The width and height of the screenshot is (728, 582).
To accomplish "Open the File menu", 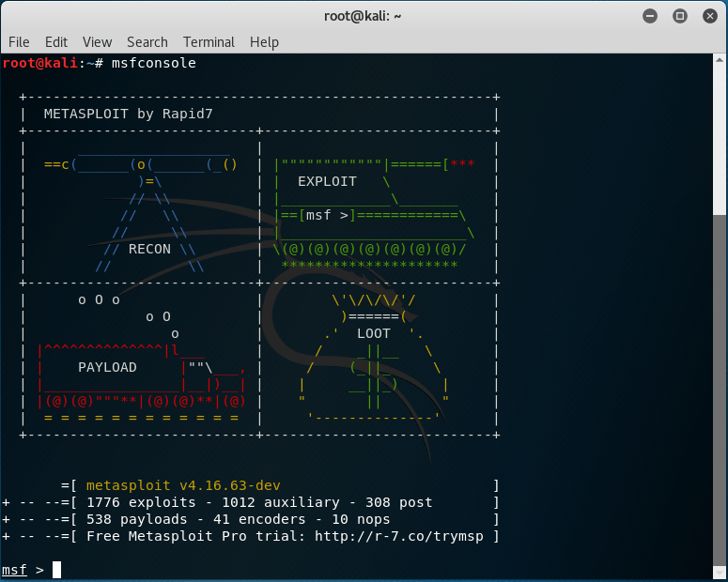I will point(19,42).
